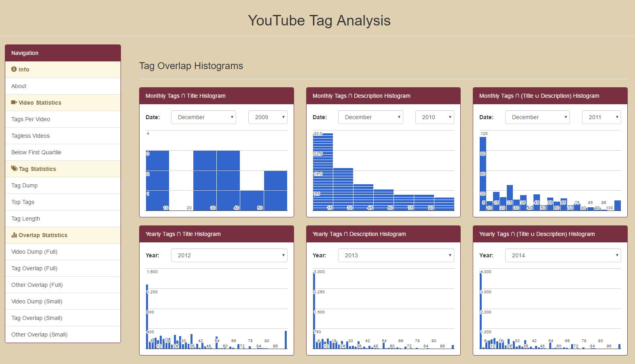Open month dropdown in Title ∪ Description histogram
Viewport: 635px width, 364px height.
click(538, 117)
